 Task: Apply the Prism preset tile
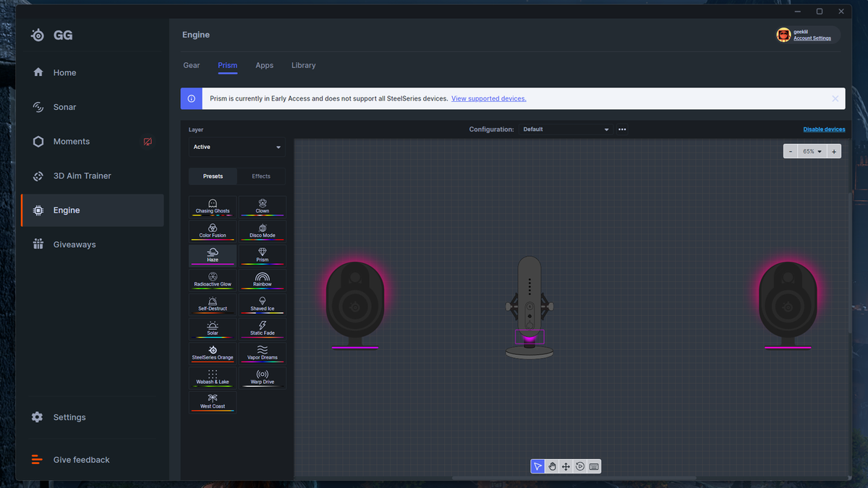pos(263,256)
